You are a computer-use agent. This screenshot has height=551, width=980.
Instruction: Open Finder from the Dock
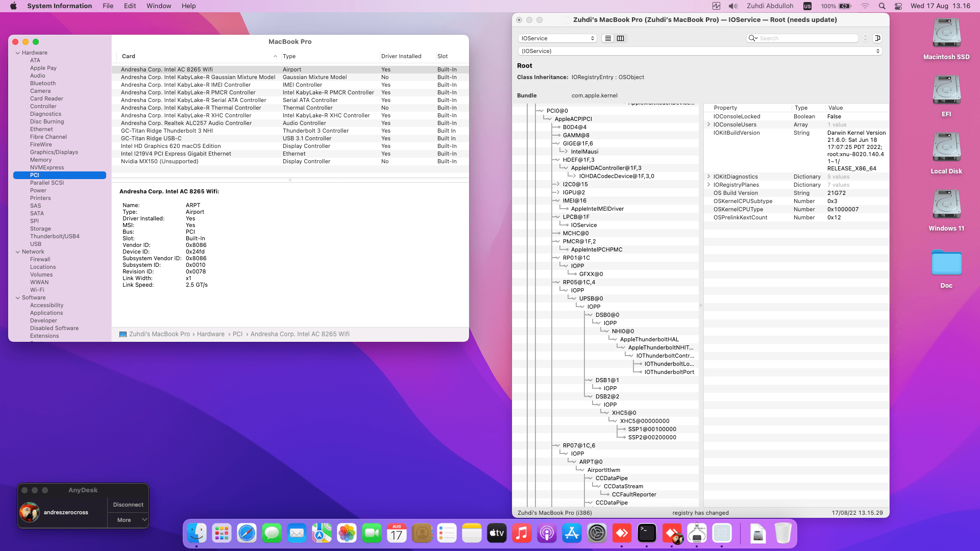point(197,534)
